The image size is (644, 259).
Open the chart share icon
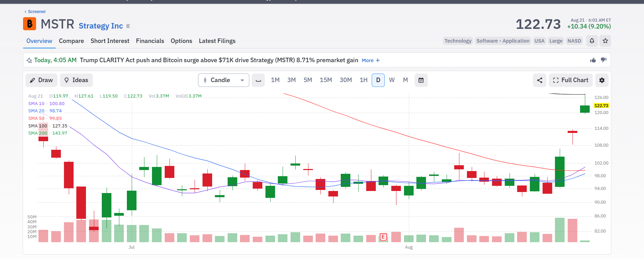[539, 80]
